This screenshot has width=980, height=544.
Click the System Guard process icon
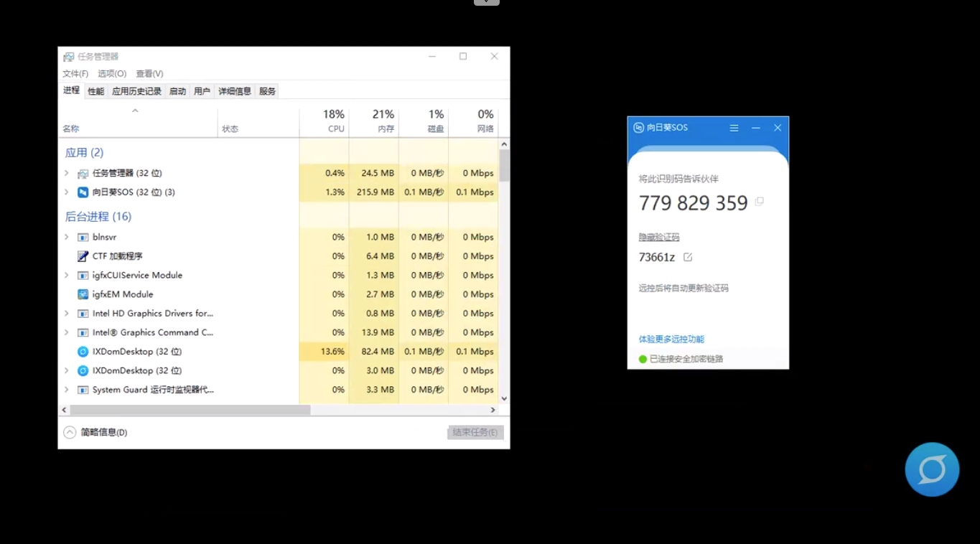click(83, 390)
